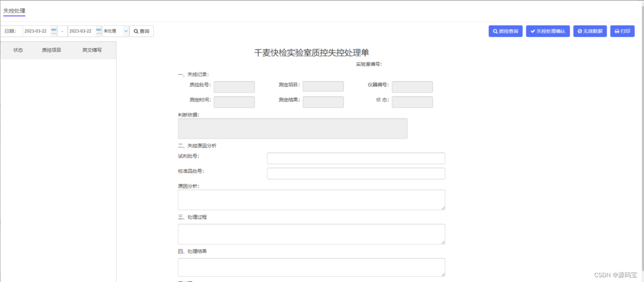The image size is (644, 282).
Task: Click the 质控批号 input box
Action: [234, 87]
